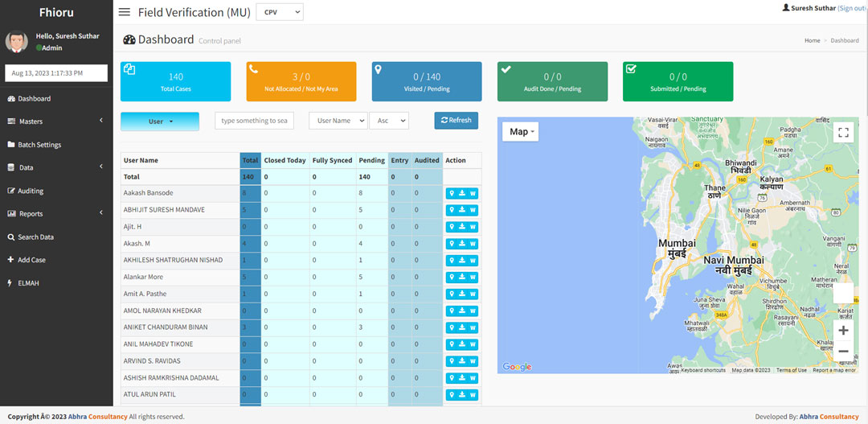The image size is (868, 424).
Task: Open the CPV dropdown in header
Action: (x=279, y=12)
